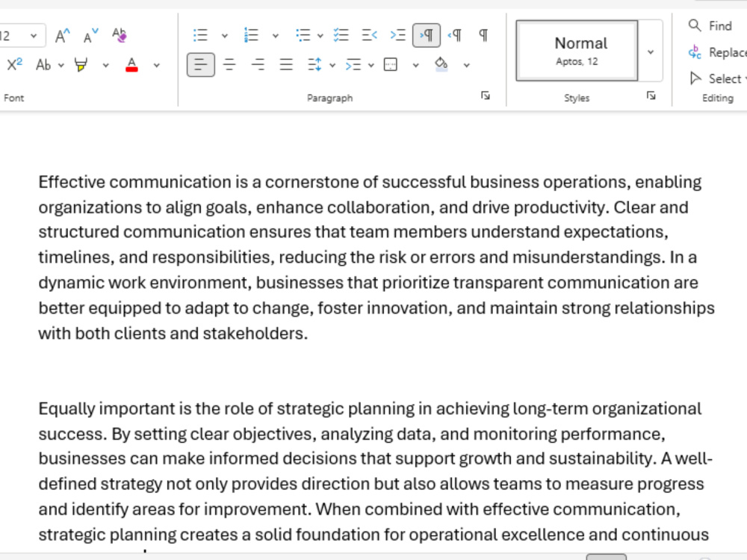This screenshot has height=560, width=747.
Task: Click the borders icon
Action: tap(391, 64)
